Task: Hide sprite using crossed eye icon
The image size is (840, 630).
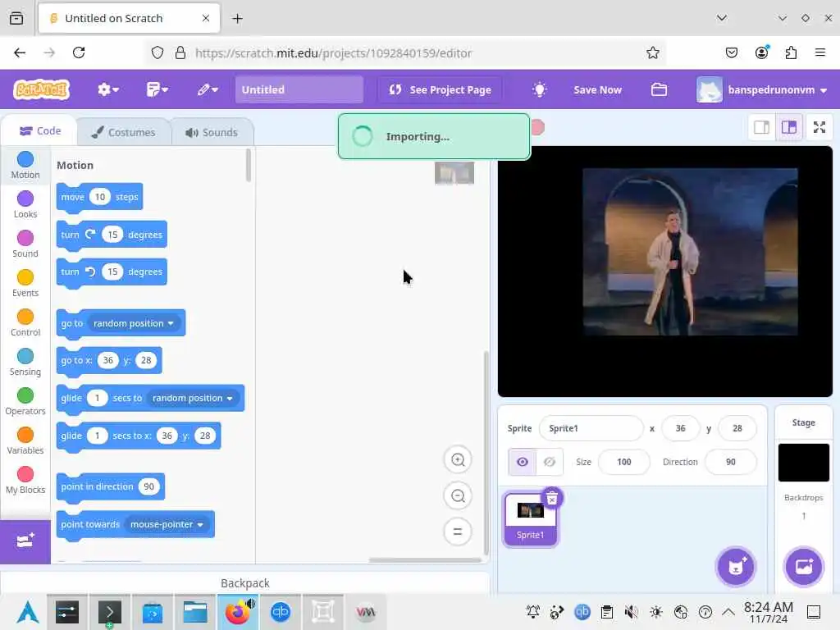Action: 550,462
